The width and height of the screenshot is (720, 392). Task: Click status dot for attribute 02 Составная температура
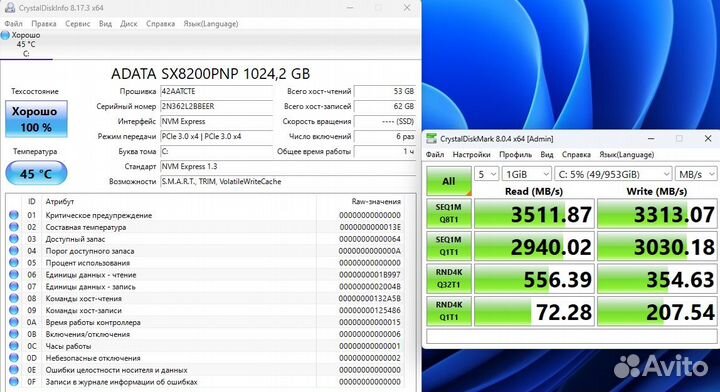click(14, 227)
